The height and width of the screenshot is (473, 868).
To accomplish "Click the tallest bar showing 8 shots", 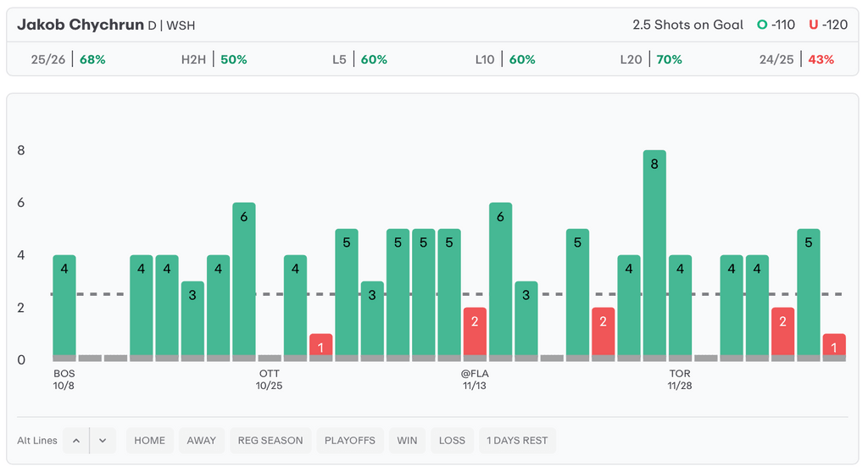I will pos(654,254).
